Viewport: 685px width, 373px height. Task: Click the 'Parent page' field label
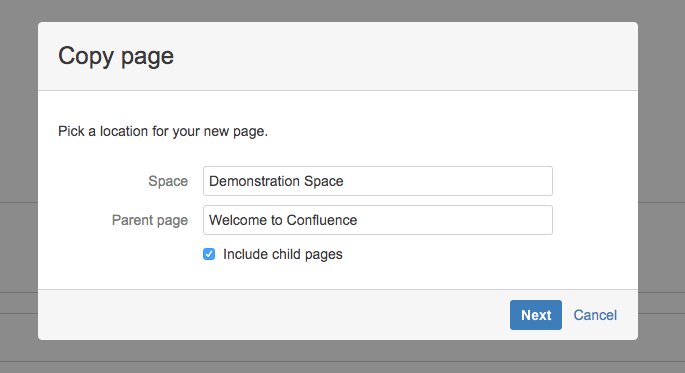click(x=150, y=220)
